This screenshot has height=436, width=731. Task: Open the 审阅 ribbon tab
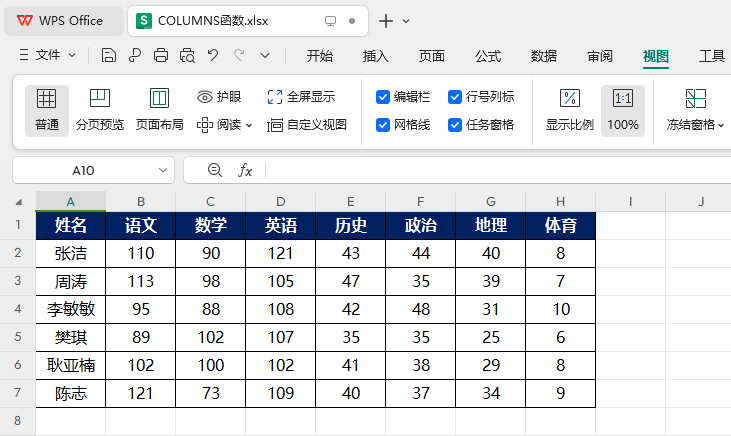point(600,56)
